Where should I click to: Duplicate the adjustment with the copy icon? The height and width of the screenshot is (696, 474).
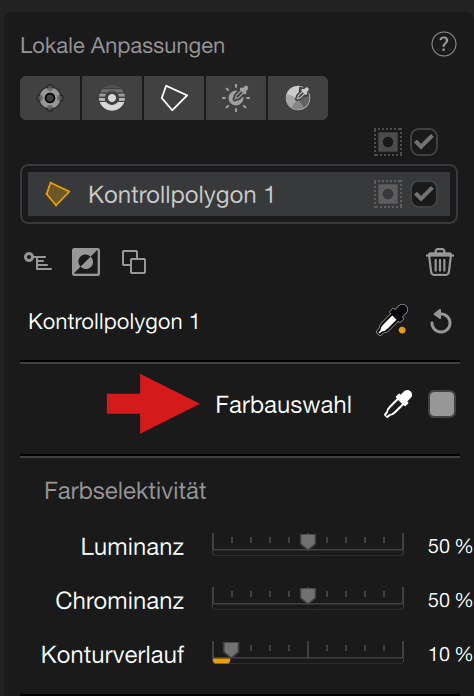(134, 262)
